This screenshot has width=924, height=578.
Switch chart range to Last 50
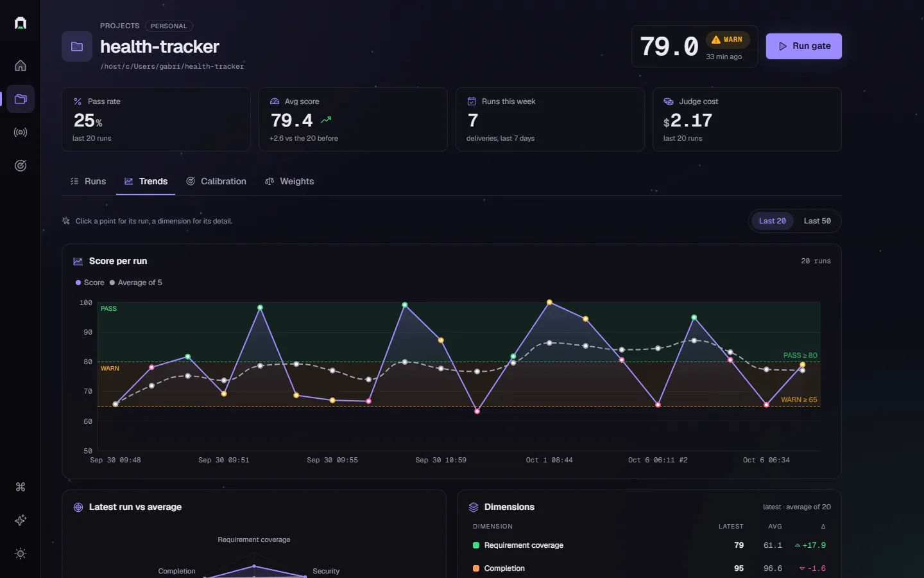pyautogui.click(x=817, y=221)
